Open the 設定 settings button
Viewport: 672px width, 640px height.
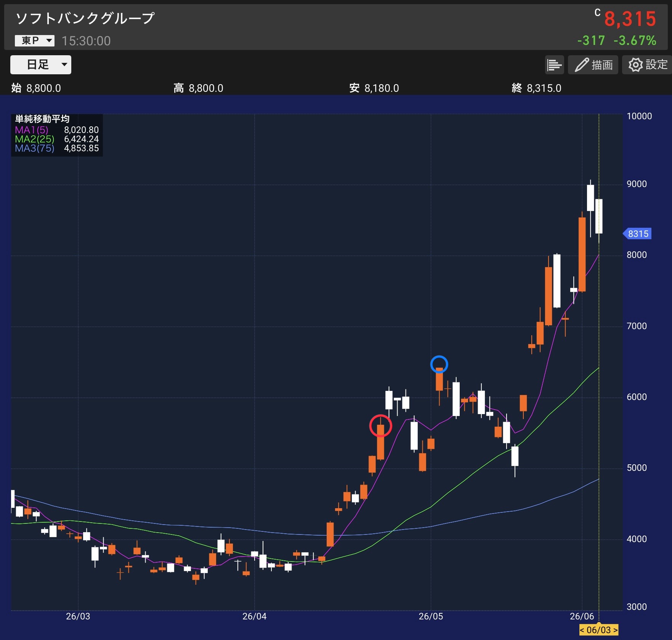[647, 65]
